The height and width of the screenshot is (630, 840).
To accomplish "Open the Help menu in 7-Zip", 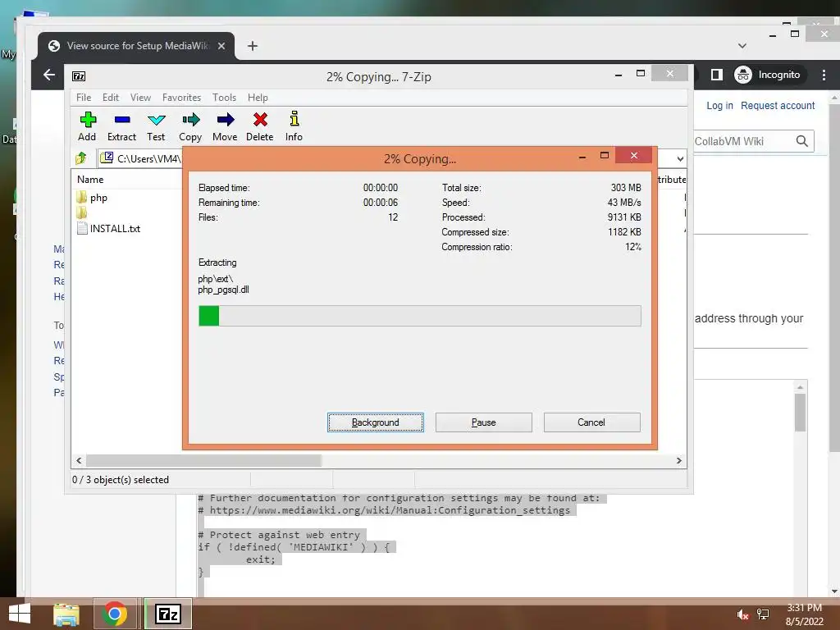I will (258, 98).
